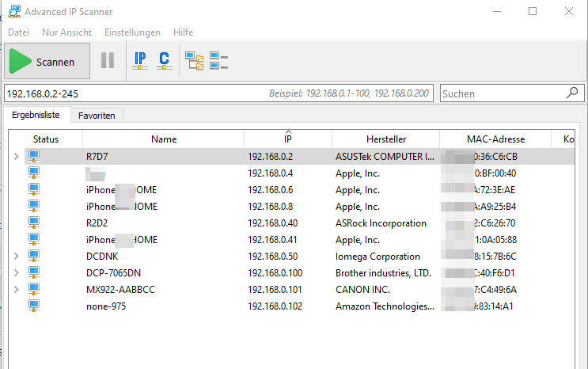Click the IP cell 192.168.0.100

click(275, 273)
